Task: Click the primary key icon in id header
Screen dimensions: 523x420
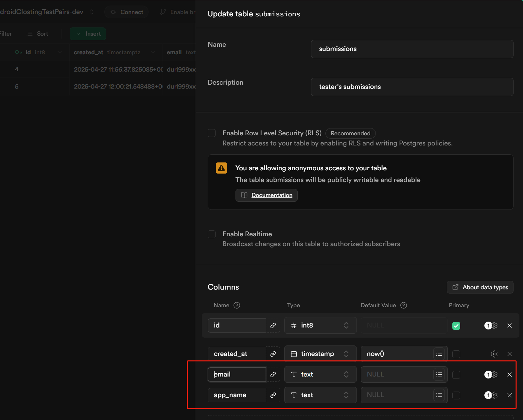Action: pos(19,52)
